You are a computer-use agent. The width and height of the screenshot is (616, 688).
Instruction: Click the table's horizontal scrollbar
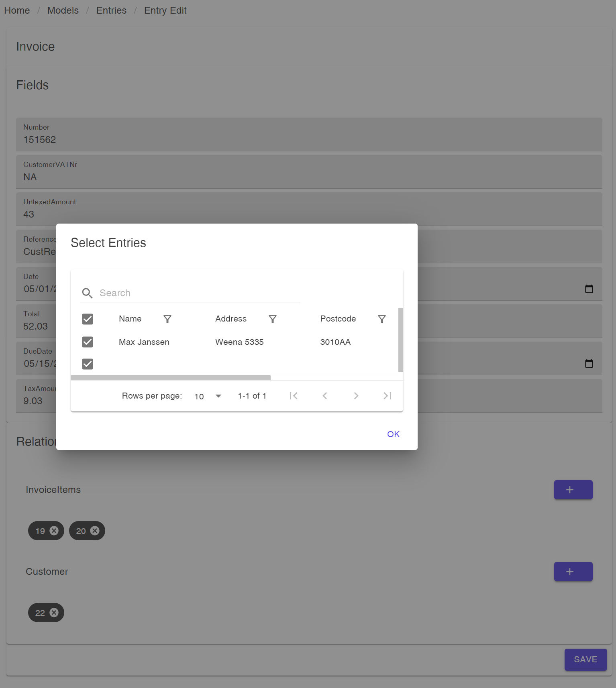point(171,378)
